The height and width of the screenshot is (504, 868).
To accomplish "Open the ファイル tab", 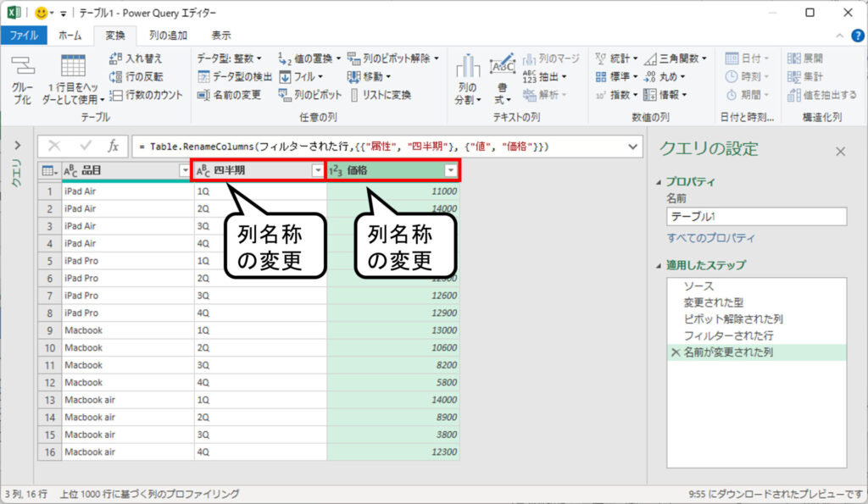I will [24, 36].
